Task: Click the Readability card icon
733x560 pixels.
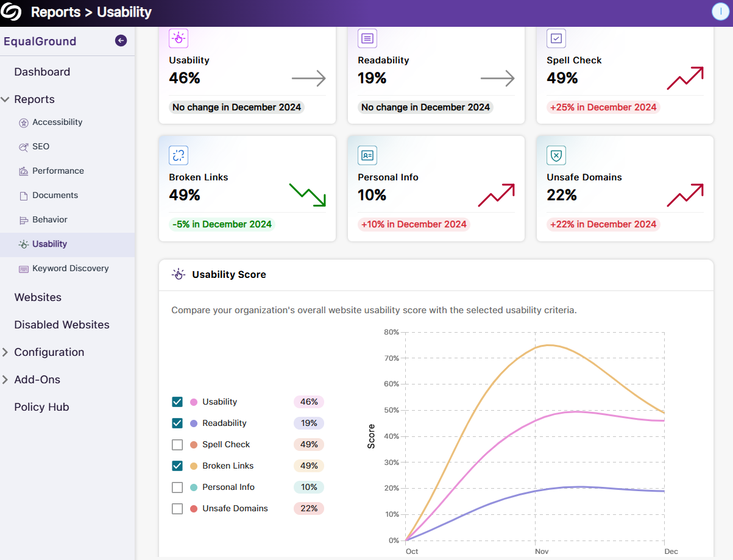Action: point(367,38)
